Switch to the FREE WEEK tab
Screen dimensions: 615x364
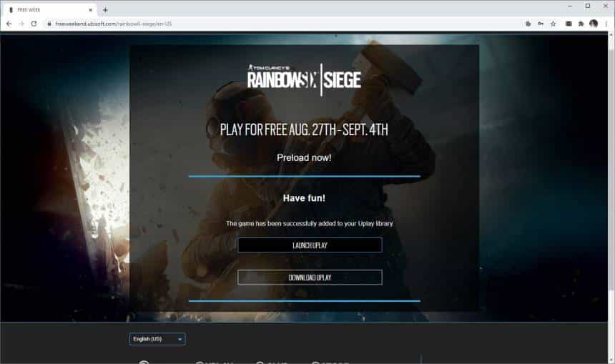pos(49,10)
